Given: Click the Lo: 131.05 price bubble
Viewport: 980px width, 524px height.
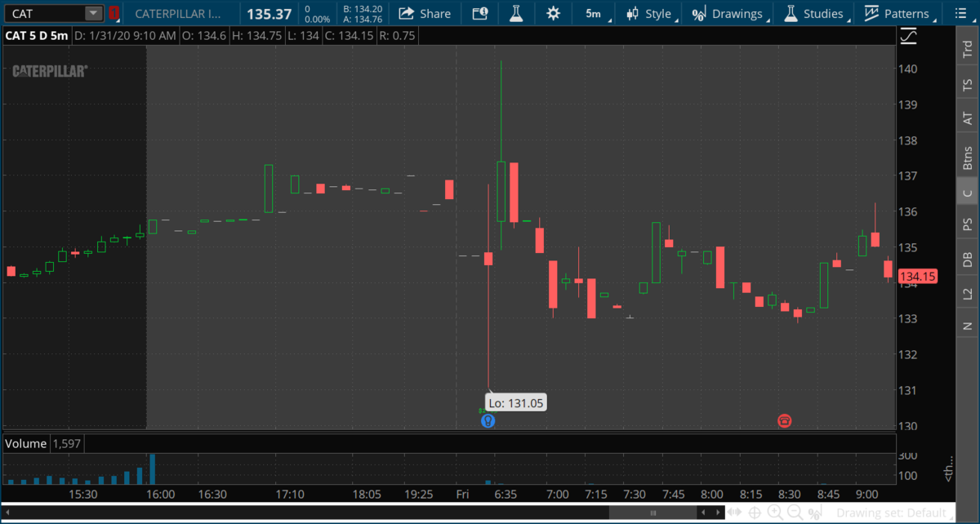Looking at the screenshot, I should tap(515, 402).
